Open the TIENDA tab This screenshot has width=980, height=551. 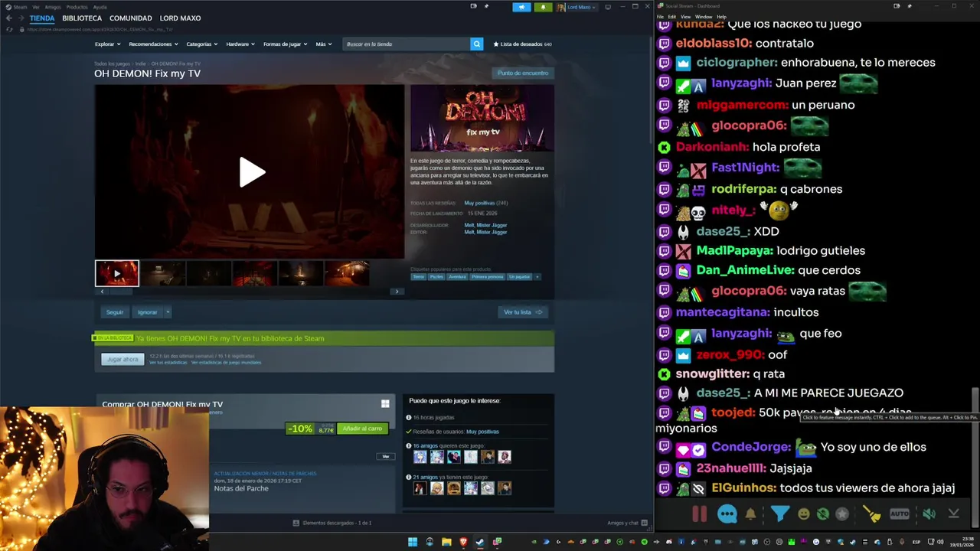(x=42, y=18)
